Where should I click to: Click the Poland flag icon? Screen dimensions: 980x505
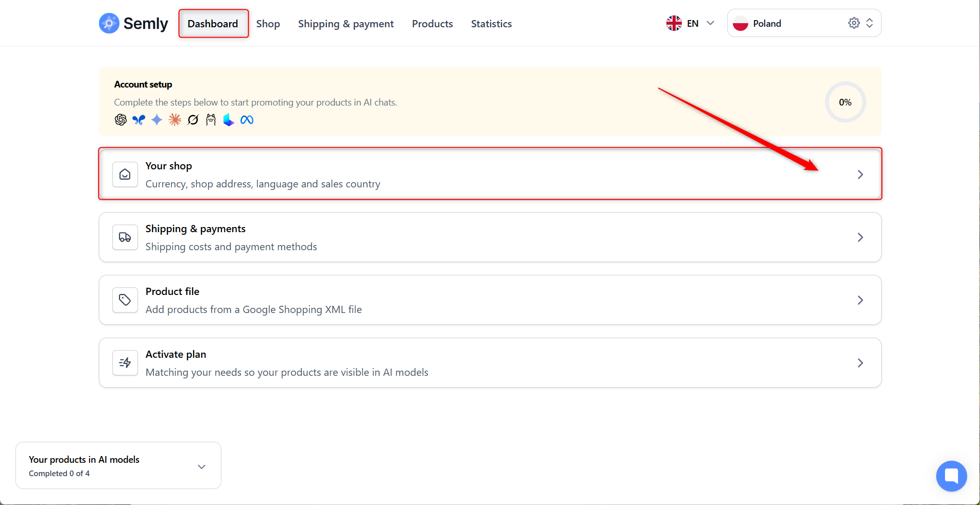click(x=741, y=23)
